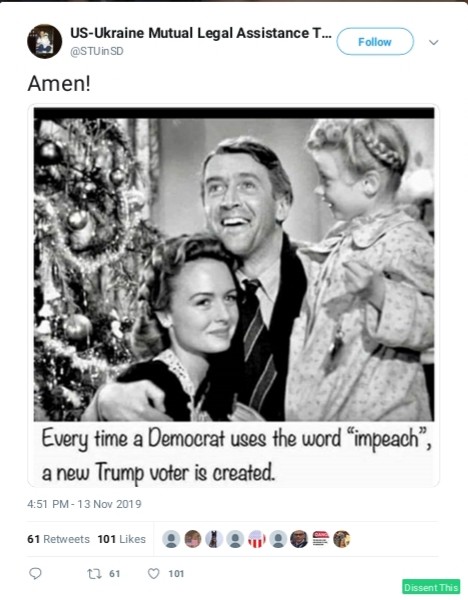Open the @STUinSD handle link
The width and height of the screenshot is (468, 600).
point(97,51)
